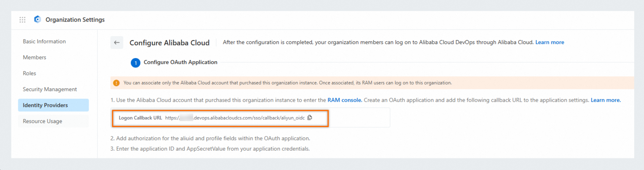Open Basic Information settings
This screenshot has width=644, height=170.
[x=44, y=42]
